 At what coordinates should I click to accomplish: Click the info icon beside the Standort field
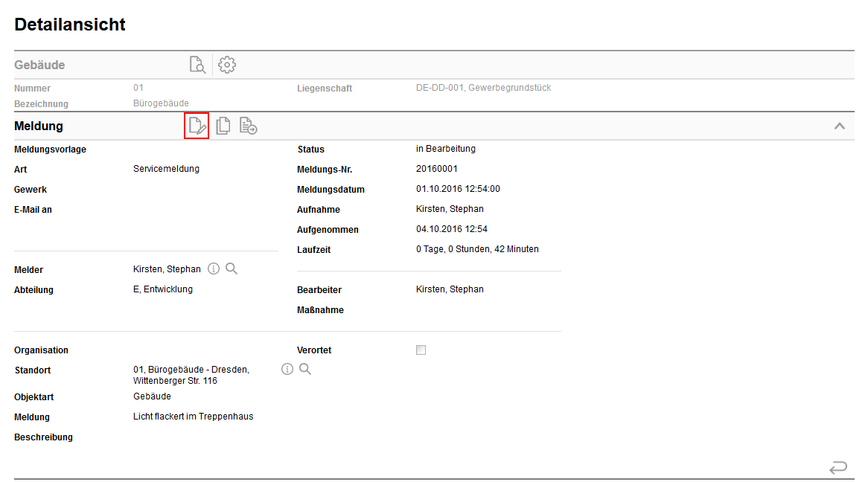(287, 368)
